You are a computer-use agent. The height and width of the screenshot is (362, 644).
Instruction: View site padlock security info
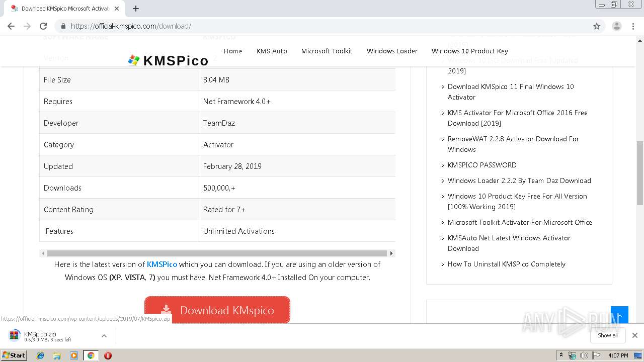pyautogui.click(x=63, y=26)
